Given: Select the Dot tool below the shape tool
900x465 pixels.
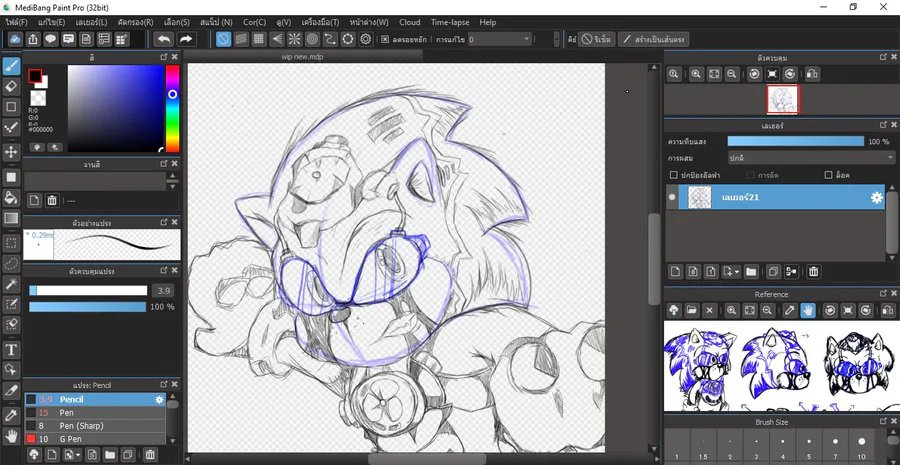Looking at the screenshot, I should coord(11,127).
